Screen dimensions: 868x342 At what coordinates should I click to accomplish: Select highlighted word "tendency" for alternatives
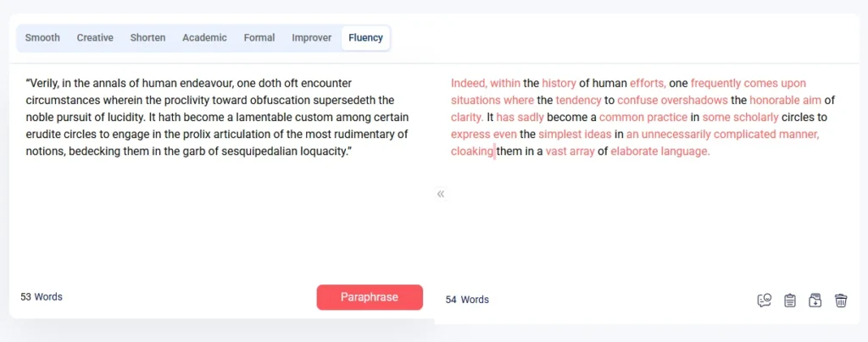pos(578,101)
